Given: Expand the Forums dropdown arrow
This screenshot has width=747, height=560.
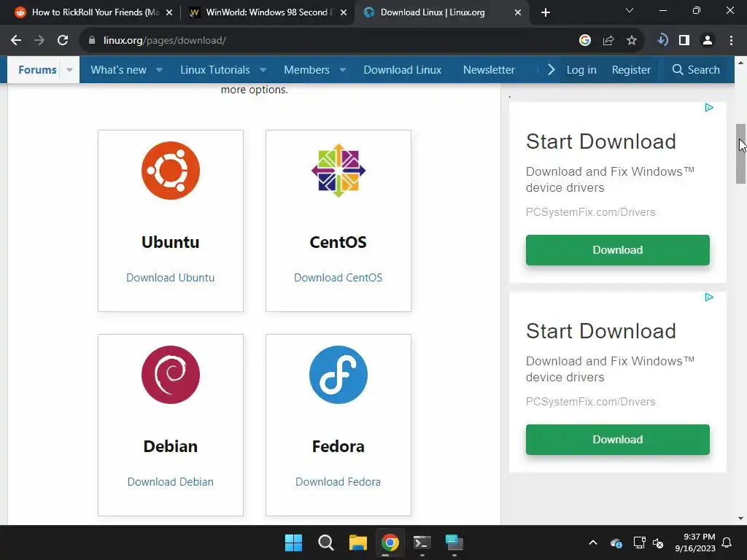Looking at the screenshot, I should point(69,70).
